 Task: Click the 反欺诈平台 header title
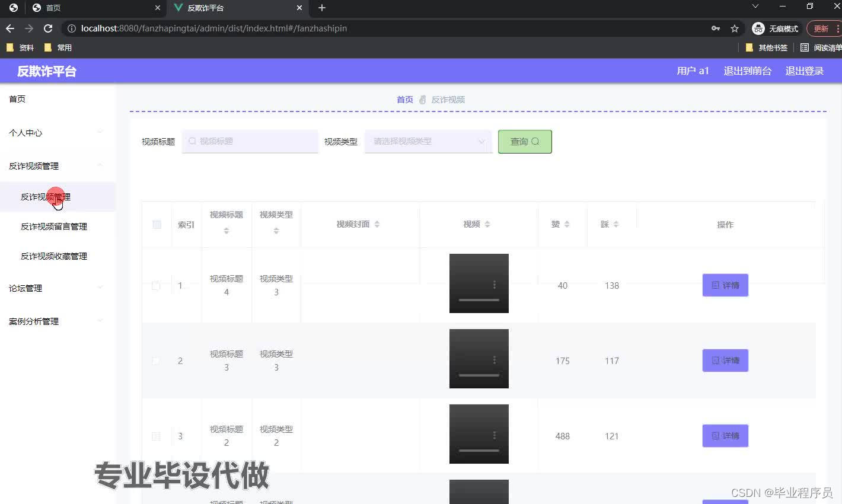pos(47,71)
